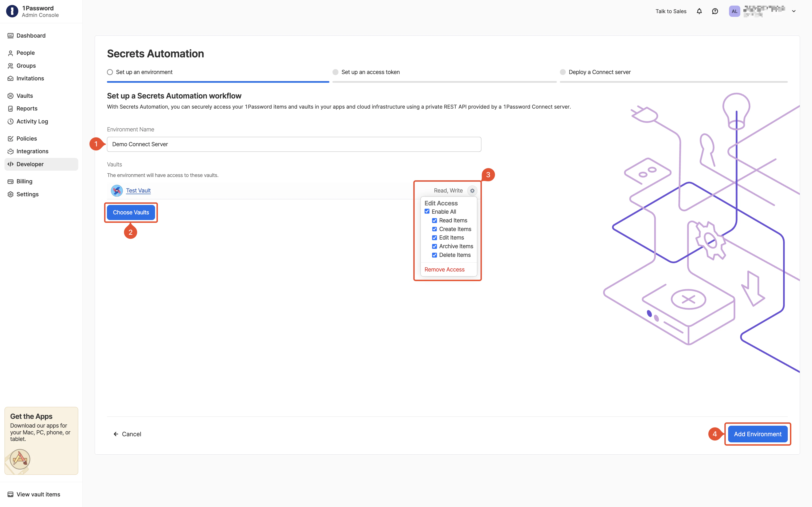Uncheck the Archive Items checkbox
Image resolution: width=812 pixels, height=507 pixels.
pos(434,246)
